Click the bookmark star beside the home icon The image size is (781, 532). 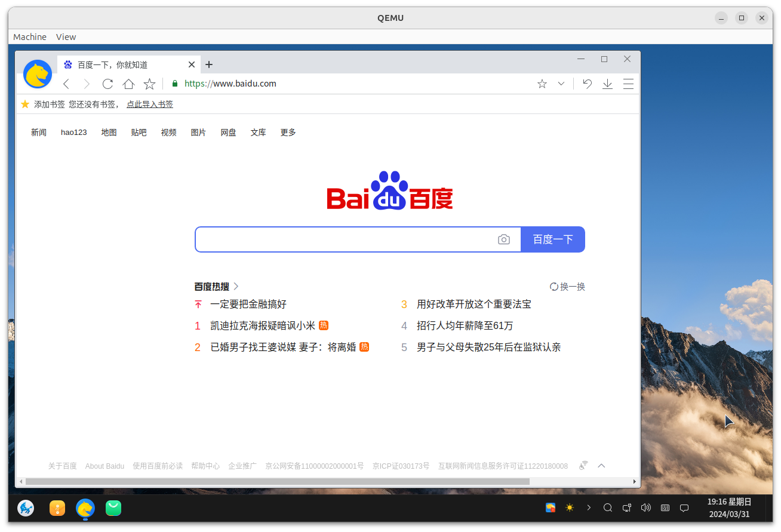pos(149,84)
